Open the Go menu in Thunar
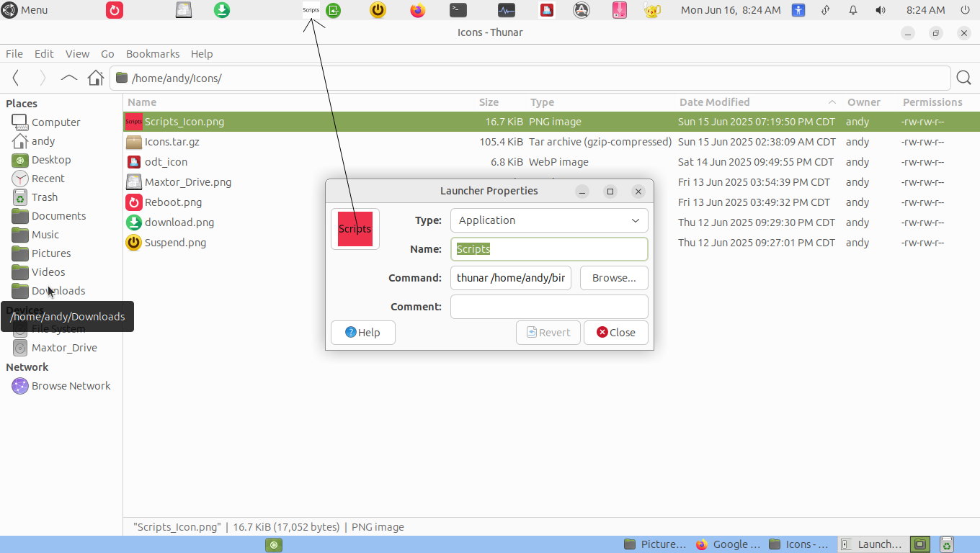 107,54
